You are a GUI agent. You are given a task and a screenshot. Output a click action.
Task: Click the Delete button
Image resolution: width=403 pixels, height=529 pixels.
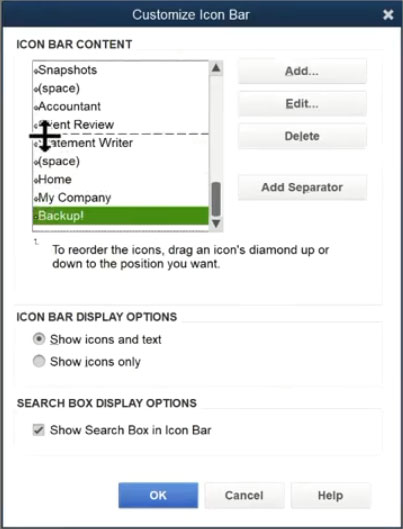coord(302,136)
